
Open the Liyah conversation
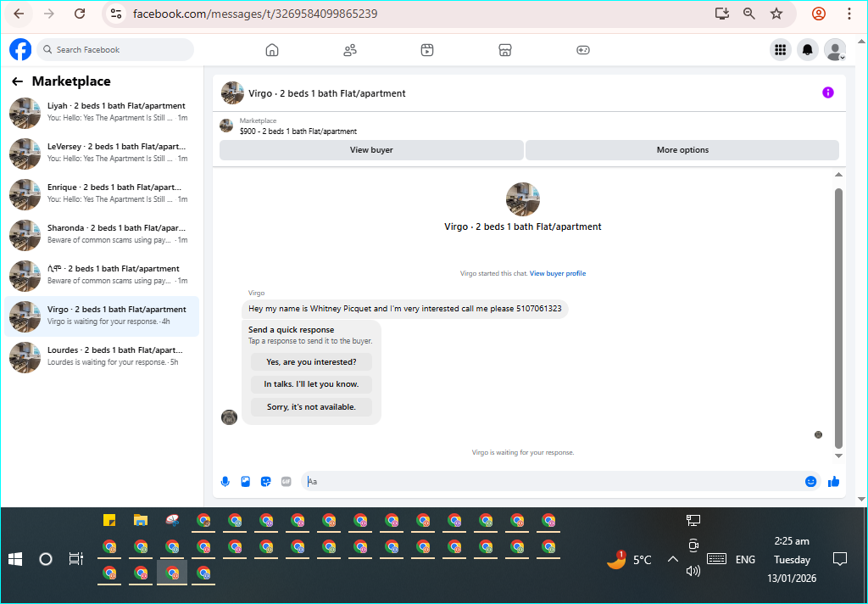(102, 111)
